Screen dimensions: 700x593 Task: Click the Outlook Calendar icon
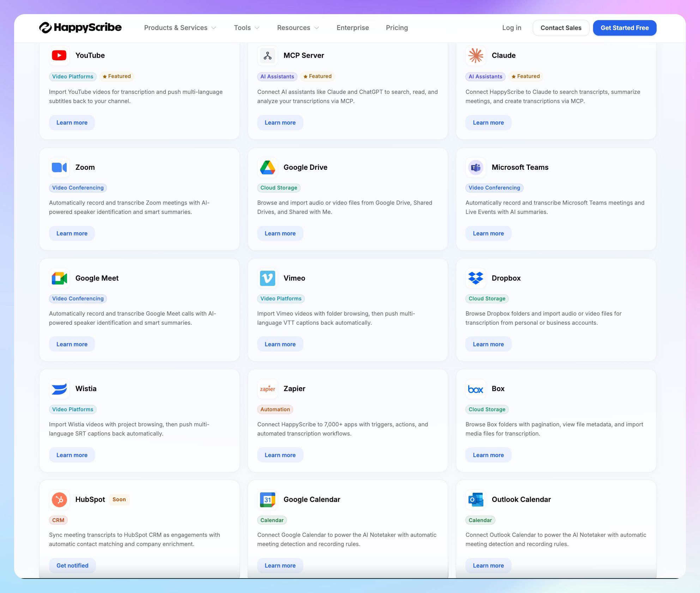(x=476, y=499)
